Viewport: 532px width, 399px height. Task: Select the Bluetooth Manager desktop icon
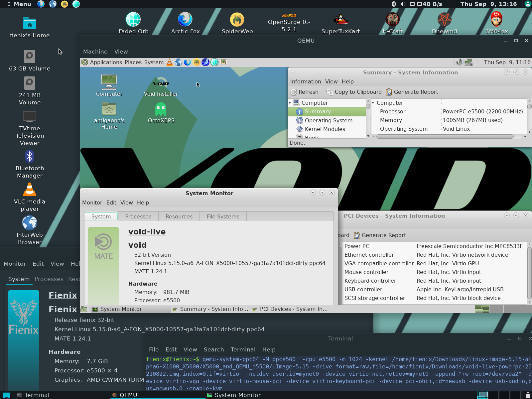click(x=30, y=164)
